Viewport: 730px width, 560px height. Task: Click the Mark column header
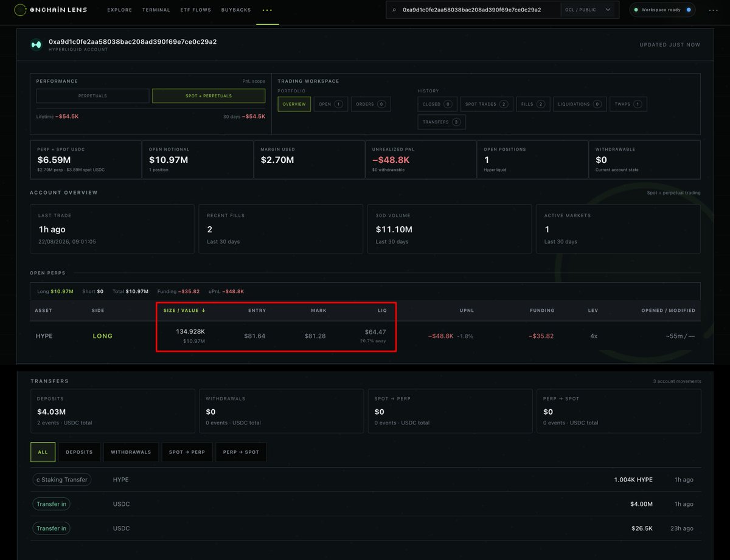pos(319,310)
